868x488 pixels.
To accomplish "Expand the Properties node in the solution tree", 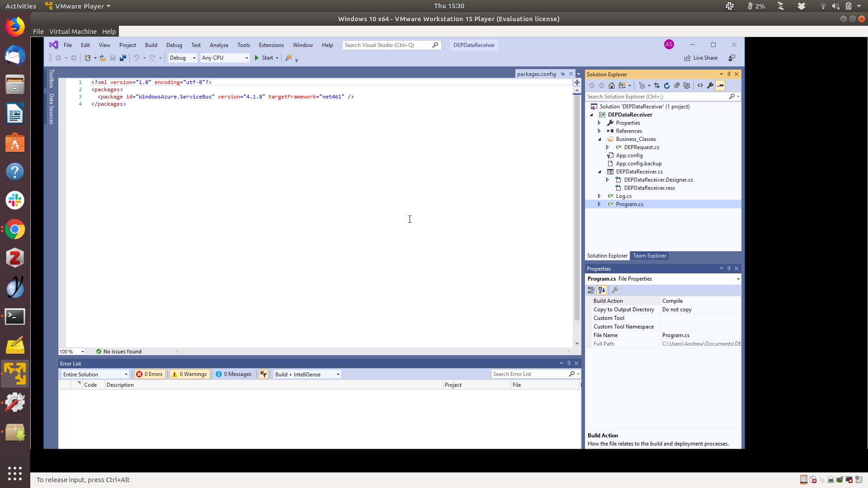I will point(599,123).
